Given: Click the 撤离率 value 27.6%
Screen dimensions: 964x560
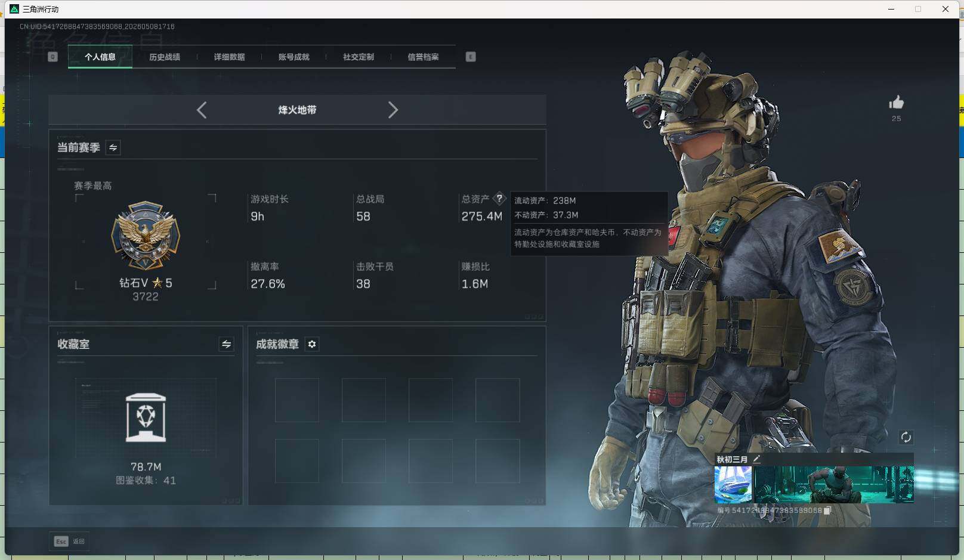Looking at the screenshot, I should [x=268, y=284].
